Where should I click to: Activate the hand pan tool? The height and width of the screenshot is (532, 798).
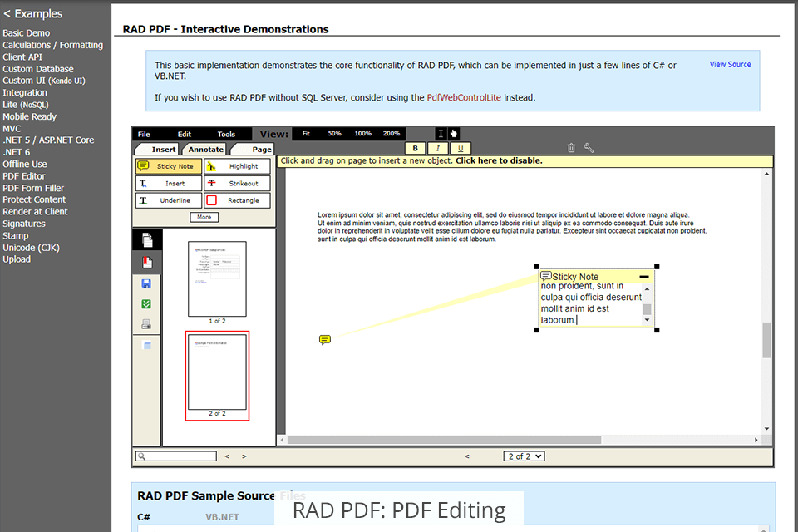click(x=454, y=134)
